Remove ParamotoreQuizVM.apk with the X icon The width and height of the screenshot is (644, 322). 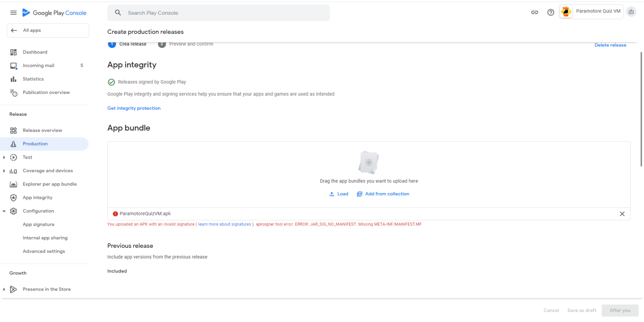(622, 214)
